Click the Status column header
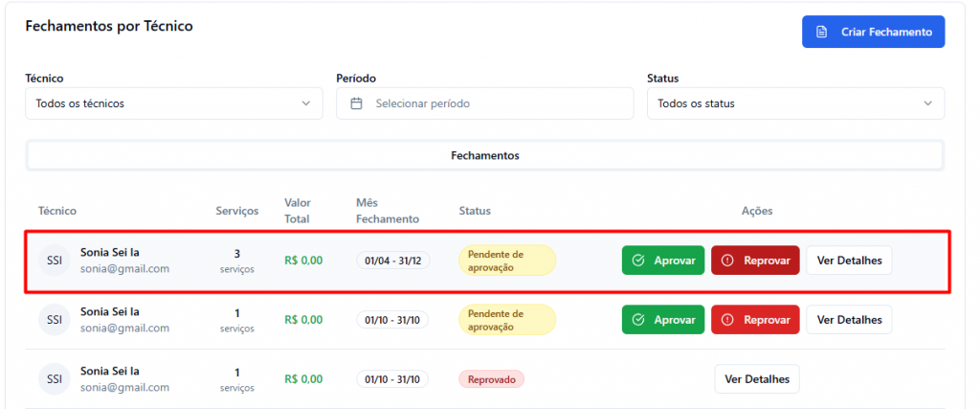This screenshot has height=409, width=980. [x=475, y=211]
